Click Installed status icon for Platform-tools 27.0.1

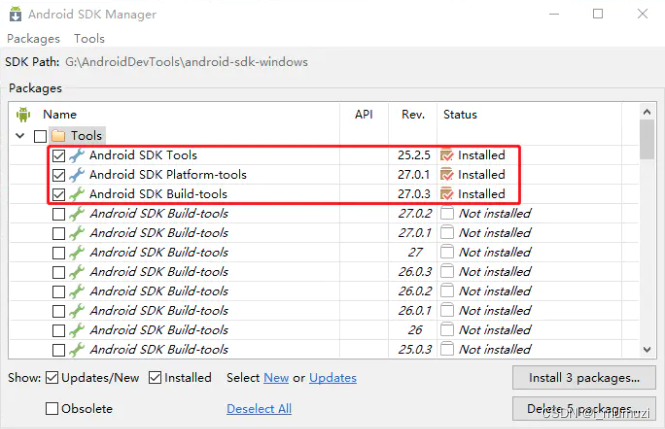pyautogui.click(x=447, y=175)
